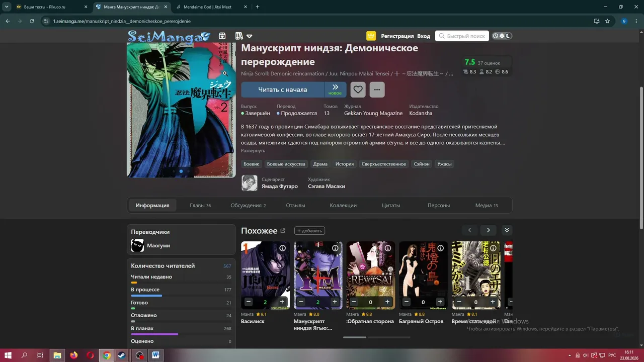Switch to the Коллекции tab
This screenshot has height=362, width=644.
343,205
